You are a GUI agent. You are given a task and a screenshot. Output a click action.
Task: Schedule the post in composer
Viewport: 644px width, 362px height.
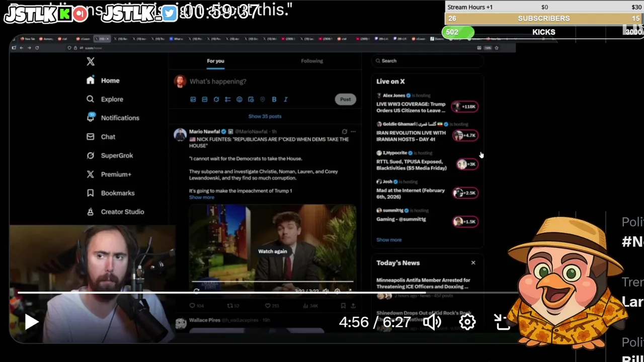coord(251,100)
